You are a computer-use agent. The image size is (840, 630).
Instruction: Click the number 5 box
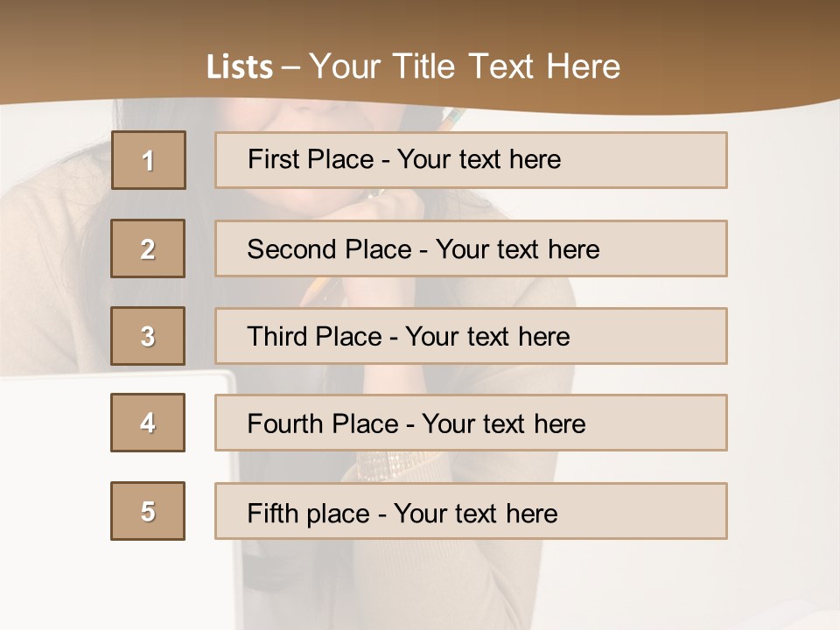[148, 511]
